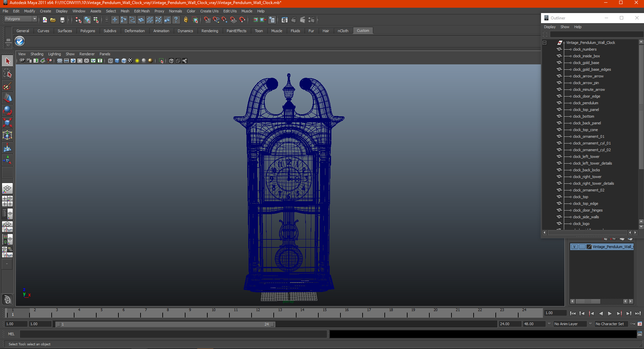The width and height of the screenshot is (644, 349).
Task: Open the Shading panel menu
Action: pyautogui.click(x=37, y=54)
